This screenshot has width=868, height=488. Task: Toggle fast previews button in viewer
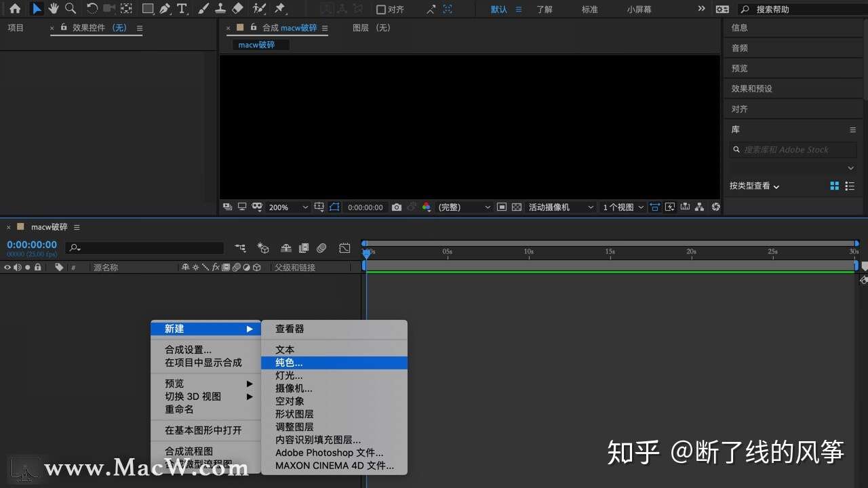click(x=670, y=207)
